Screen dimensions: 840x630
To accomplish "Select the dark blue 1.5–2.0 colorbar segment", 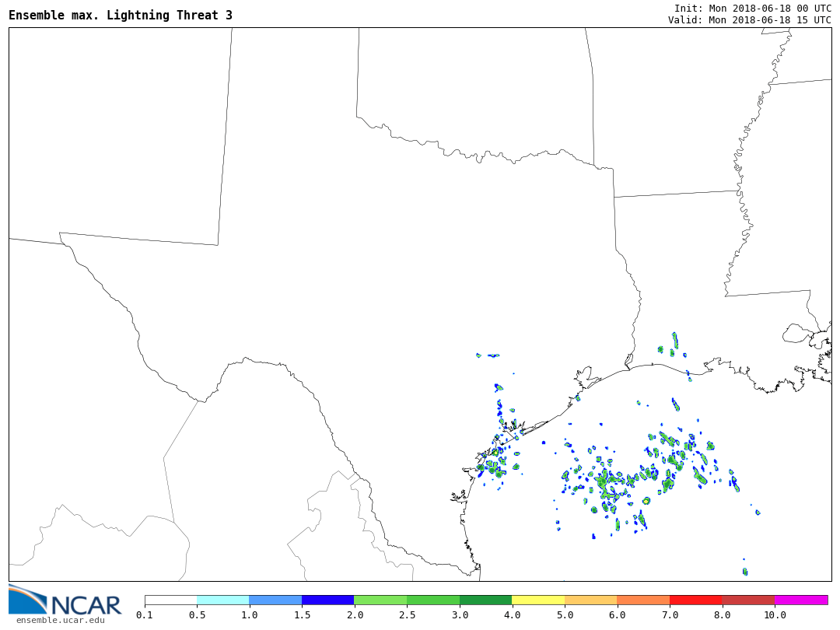I will [x=328, y=600].
